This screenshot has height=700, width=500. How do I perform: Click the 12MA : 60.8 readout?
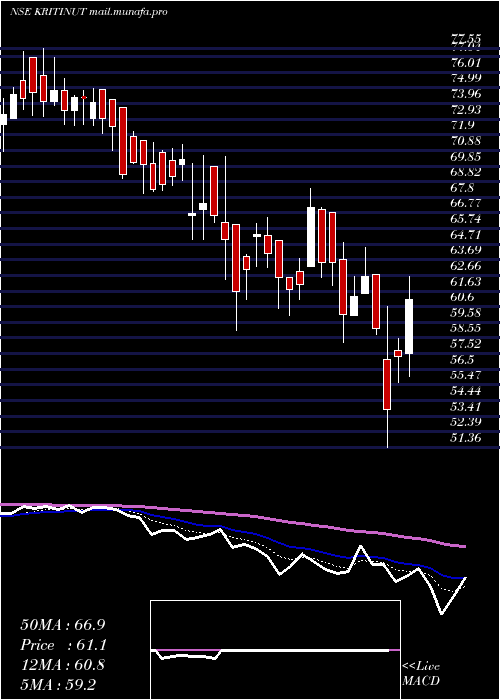[63, 665]
